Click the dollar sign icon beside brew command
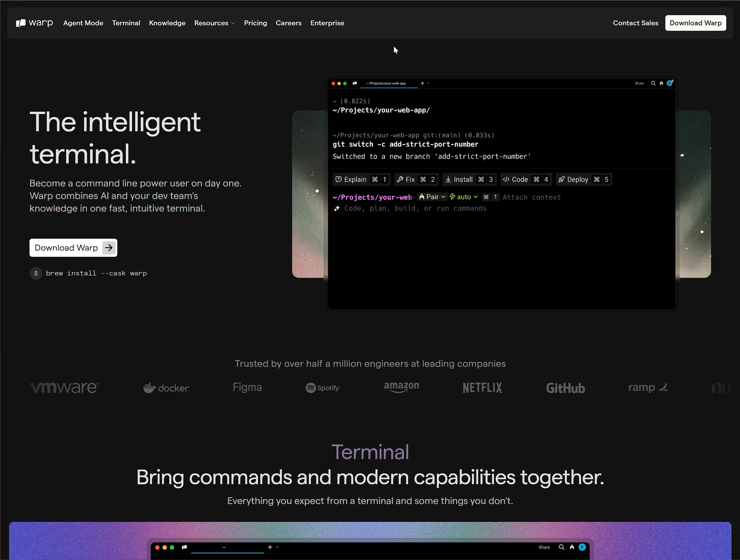This screenshot has width=740, height=560. coord(36,273)
